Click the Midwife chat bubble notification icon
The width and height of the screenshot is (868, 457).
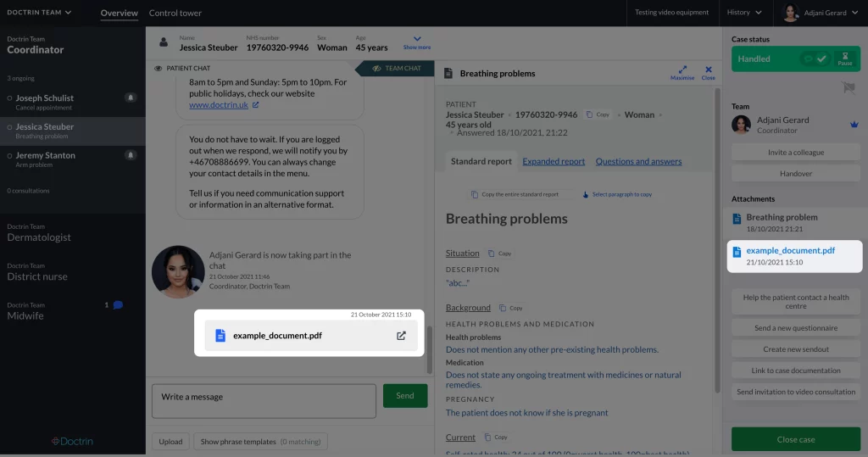[118, 304]
